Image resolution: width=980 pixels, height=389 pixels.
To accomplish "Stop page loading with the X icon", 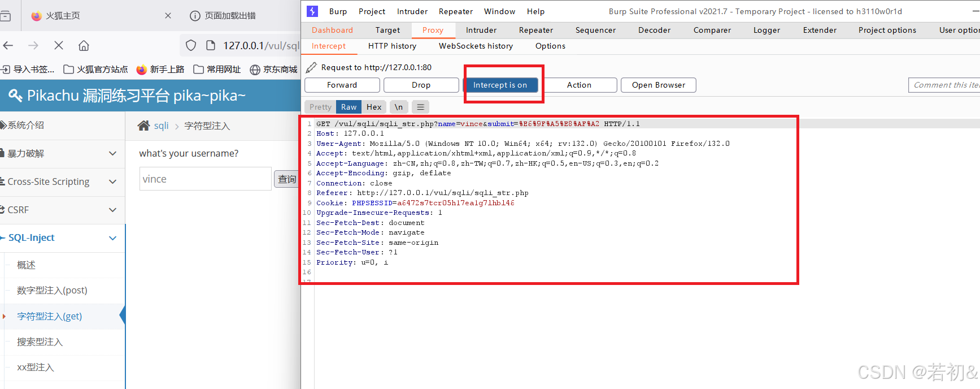I will point(59,45).
